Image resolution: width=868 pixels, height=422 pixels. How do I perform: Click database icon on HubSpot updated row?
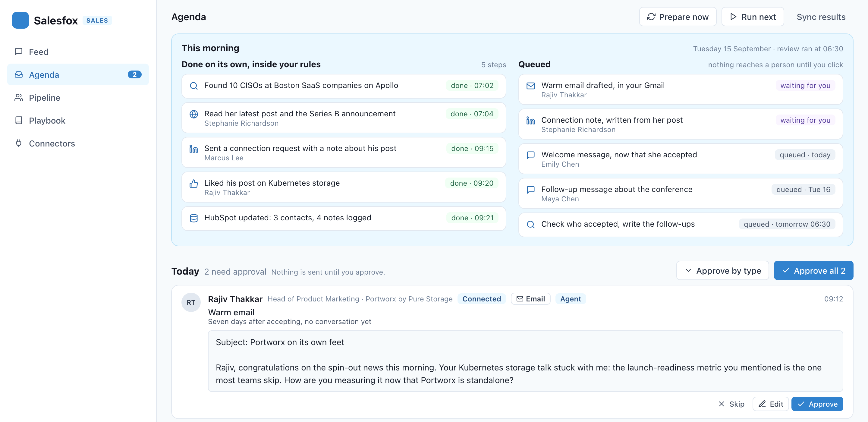(194, 218)
